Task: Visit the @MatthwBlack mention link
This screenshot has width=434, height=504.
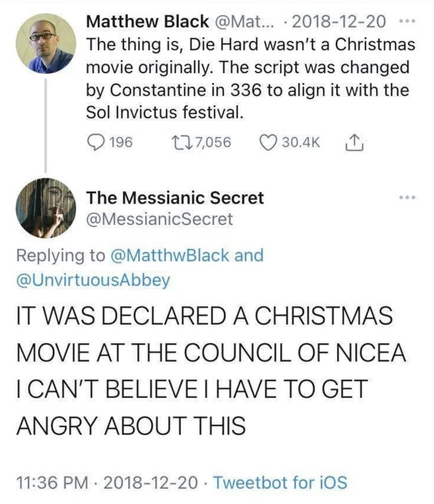Action: (171, 256)
